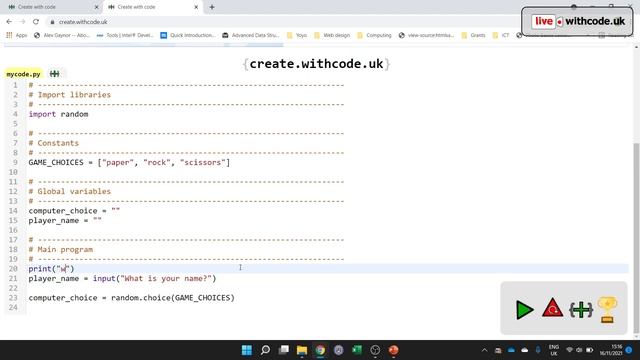Click the computer_choice = "" line
This screenshot has width=640, height=360.
tap(74, 211)
